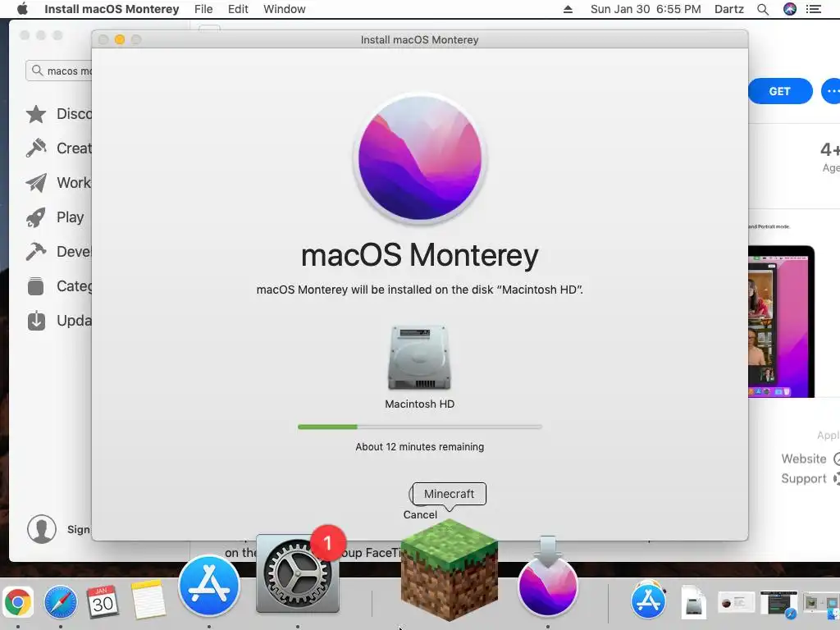
Task: Activate Siri from the menu bar
Action: [x=790, y=9]
